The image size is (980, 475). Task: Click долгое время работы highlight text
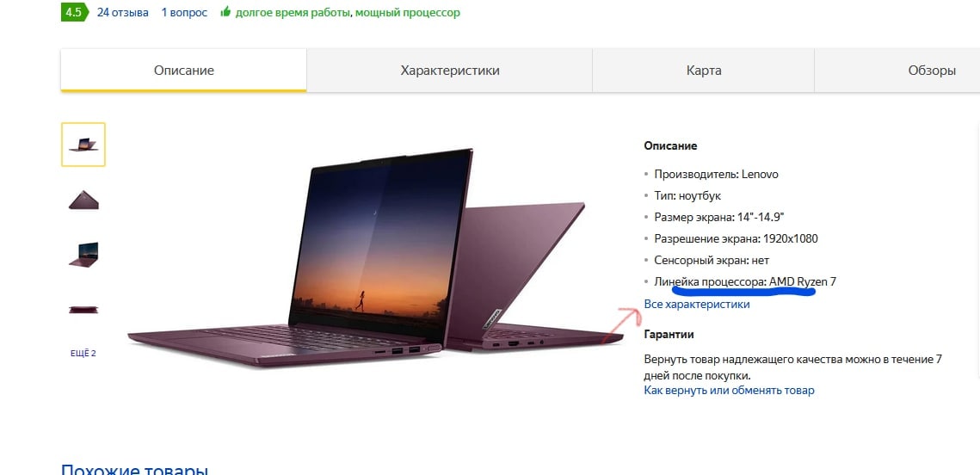click(293, 13)
